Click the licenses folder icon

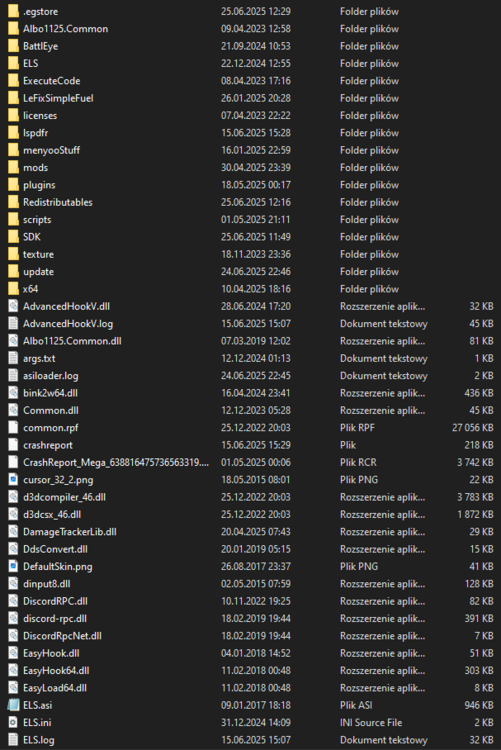(13, 115)
